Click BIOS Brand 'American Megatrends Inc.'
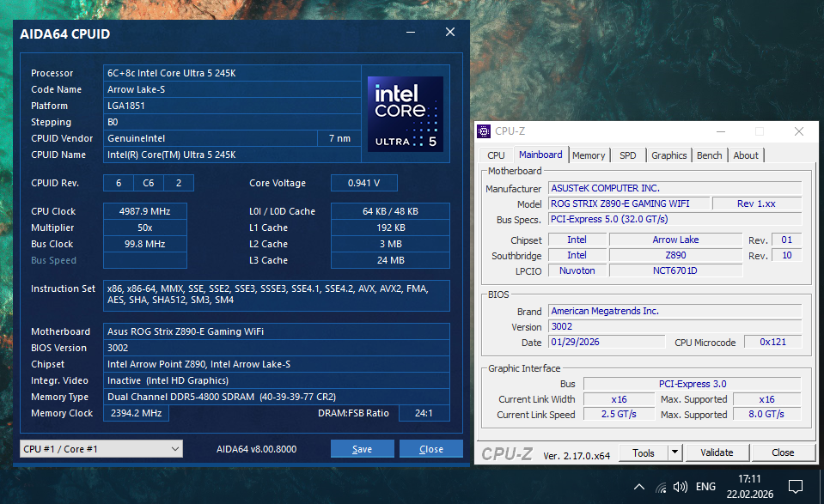Viewport: 824px width, 504px height. click(675, 311)
